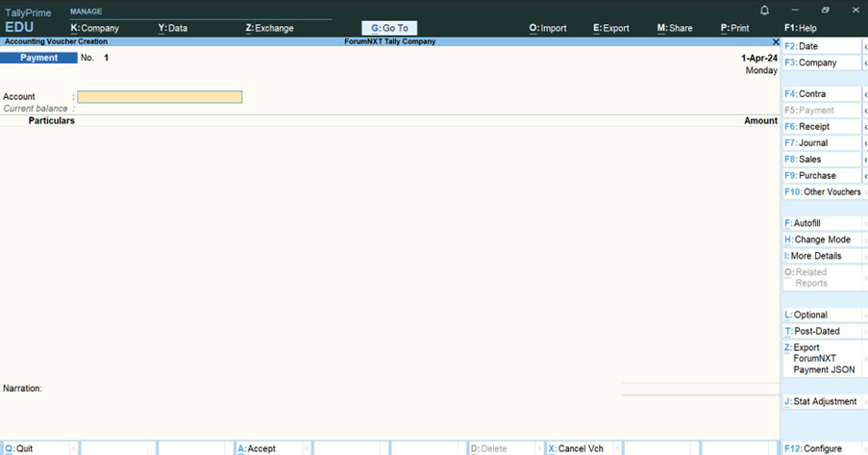Mark voucher as L: Optional
The width and height of the screenshot is (868, 455).
[x=822, y=315]
